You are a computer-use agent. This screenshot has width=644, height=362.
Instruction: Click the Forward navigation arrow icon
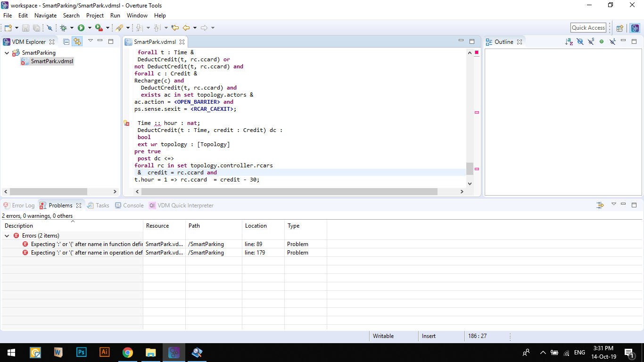coord(204,28)
